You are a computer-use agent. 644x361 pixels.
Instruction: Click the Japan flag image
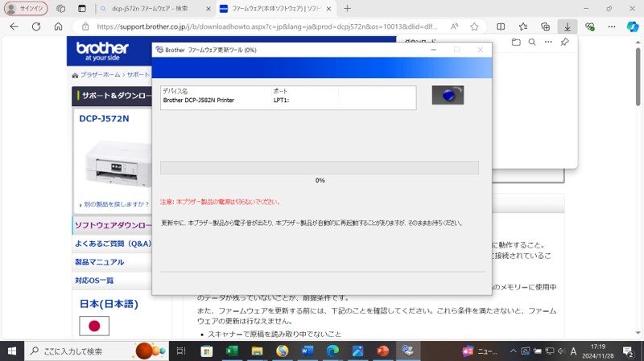click(94, 326)
